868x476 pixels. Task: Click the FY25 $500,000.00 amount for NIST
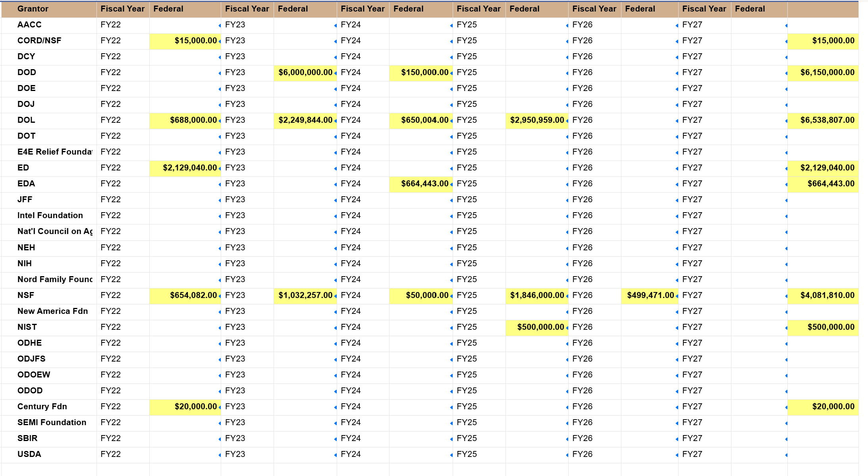point(537,327)
